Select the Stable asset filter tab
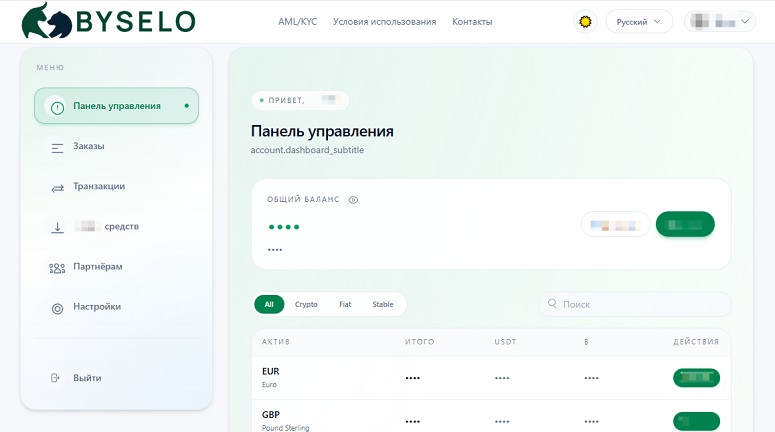Image resolution: width=775 pixels, height=432 pixels. (x=383, y=304)
